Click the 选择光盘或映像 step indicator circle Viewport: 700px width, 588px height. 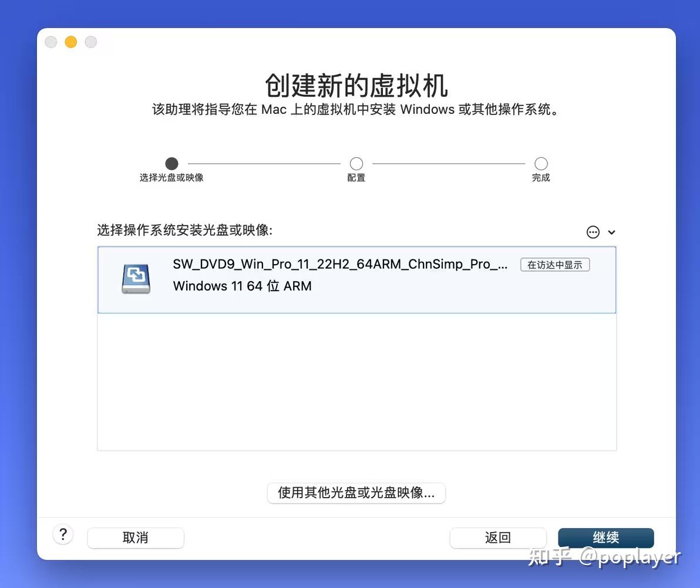171,163
